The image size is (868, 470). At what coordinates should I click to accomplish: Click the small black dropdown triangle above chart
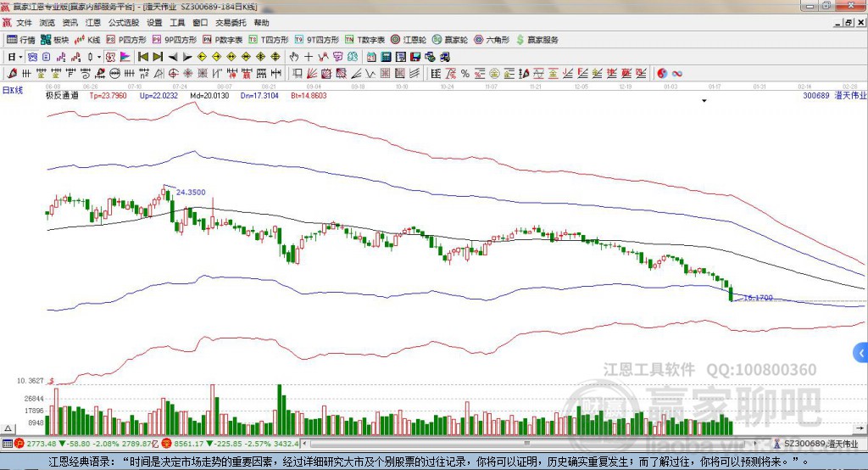(704, 101)
